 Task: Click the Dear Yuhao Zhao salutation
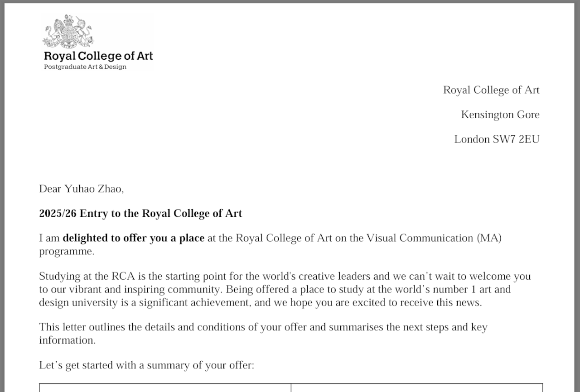[82, 189]
